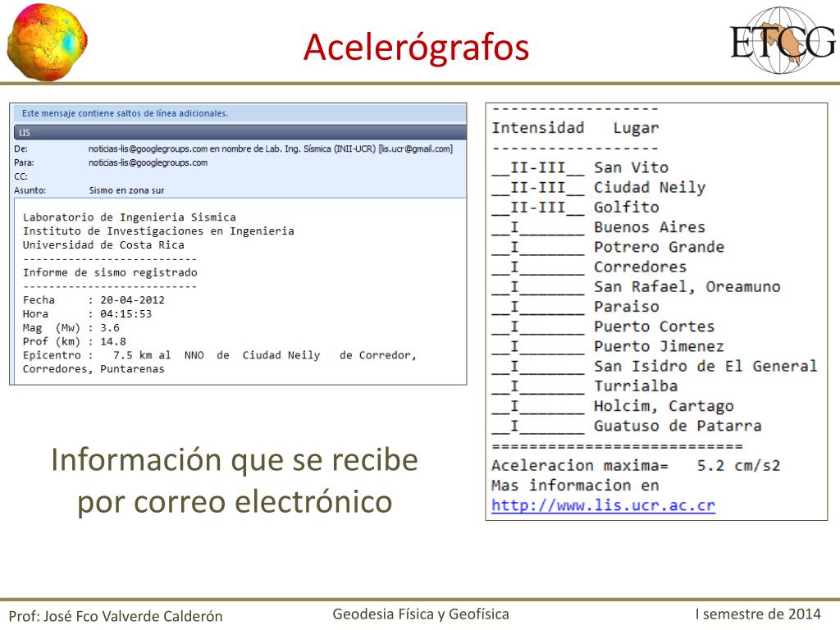Viewport: 840px width, 630px height.
Task: Click the CC: field label
Action: click(21, 176)
